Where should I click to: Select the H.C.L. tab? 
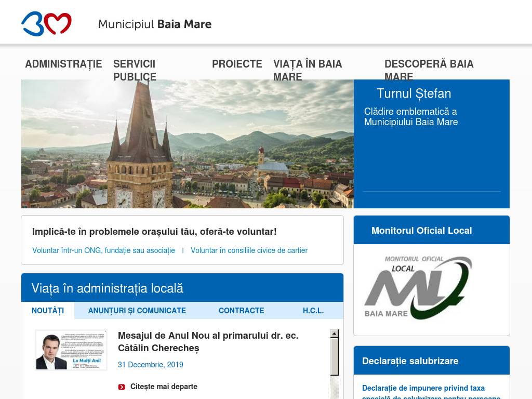coord(313,311)
